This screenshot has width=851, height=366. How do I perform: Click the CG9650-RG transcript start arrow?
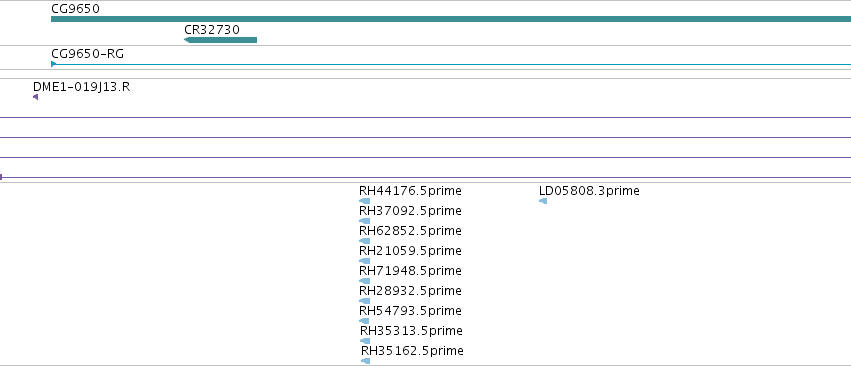tap(54, 64)
